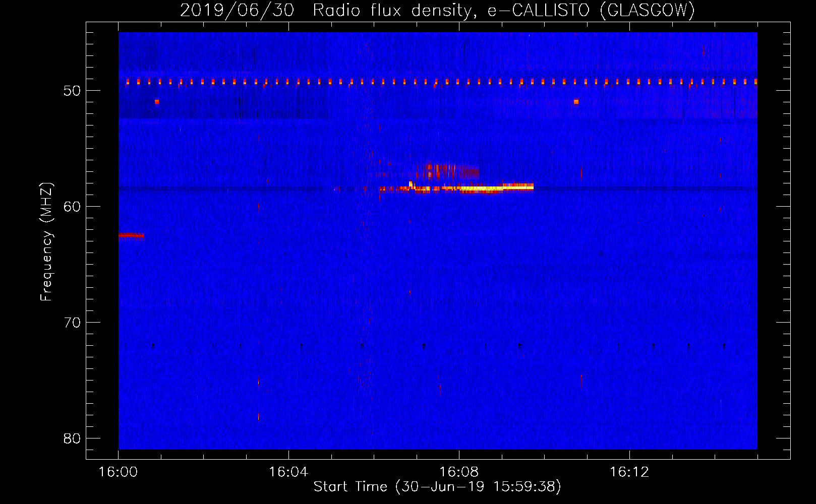
Task: Click the 70 tick label on the frequency axis
Action: pyautogui.click(x=72, y=323)
